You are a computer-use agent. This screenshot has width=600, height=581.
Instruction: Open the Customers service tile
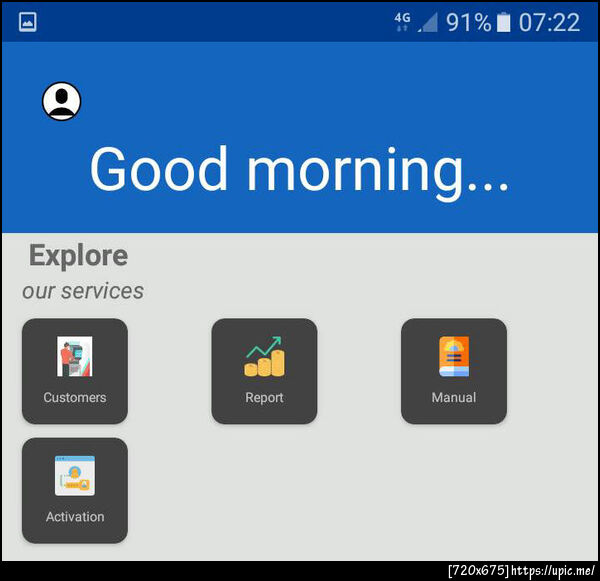(x=75, y=371)
